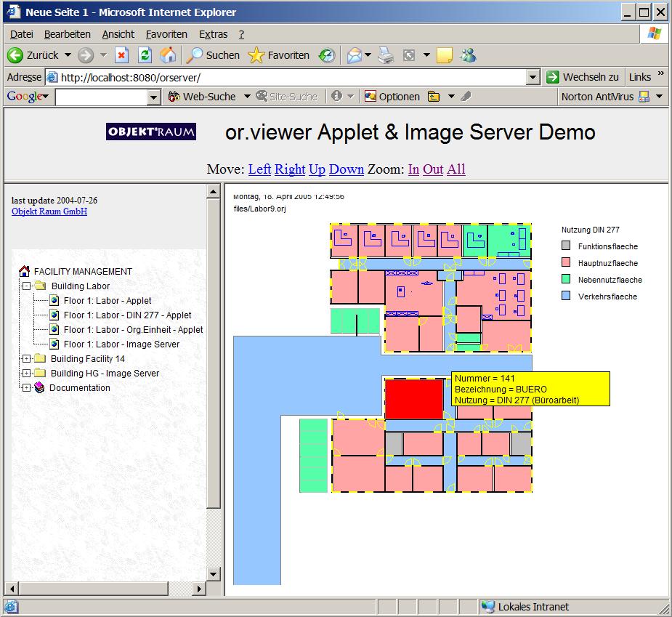Click the Mail envelope icon
This screenshot has width=672, height=617.
point(355,55)
